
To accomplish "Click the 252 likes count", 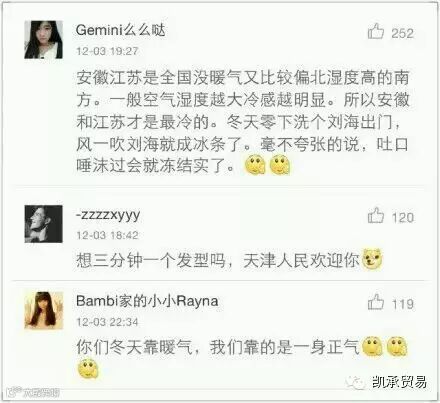I will (x=402, y=33).
